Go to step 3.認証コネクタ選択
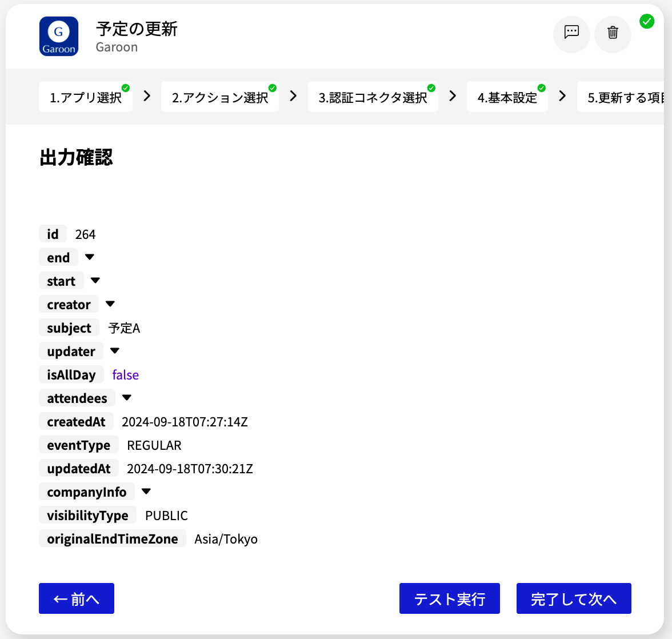Image resolution: width=672 pixels, height=639 pixels. [373, 97]
